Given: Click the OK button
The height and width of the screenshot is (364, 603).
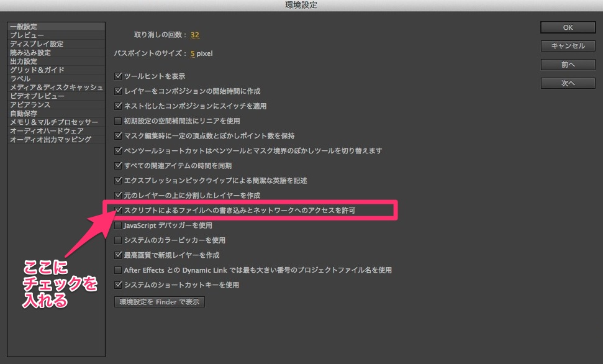Looking at the screenshot, I should 568,27.
